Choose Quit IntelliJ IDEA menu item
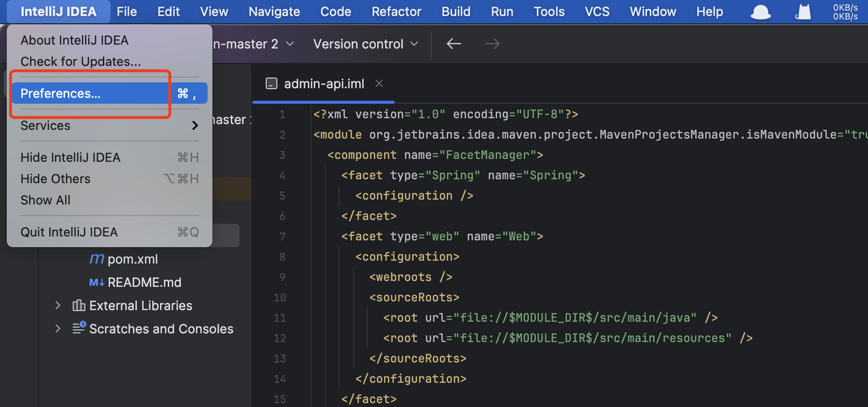This screenshot has width=868, height=407. (x=110, y=232)
